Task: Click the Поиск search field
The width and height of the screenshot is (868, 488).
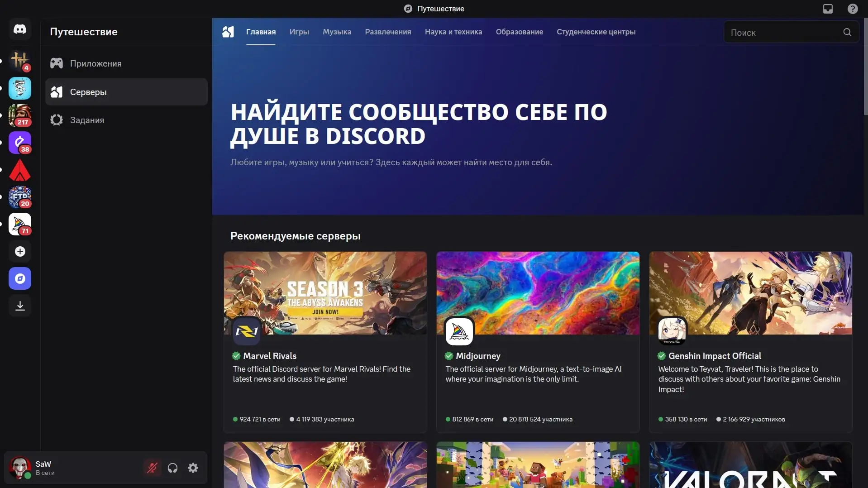Action: [x=785, y=32]
